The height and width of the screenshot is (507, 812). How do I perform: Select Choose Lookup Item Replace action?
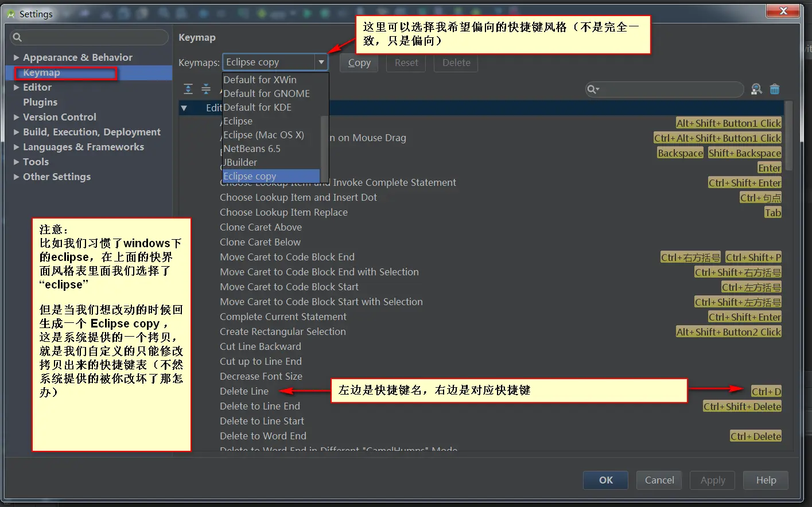[x=283, y=212]
